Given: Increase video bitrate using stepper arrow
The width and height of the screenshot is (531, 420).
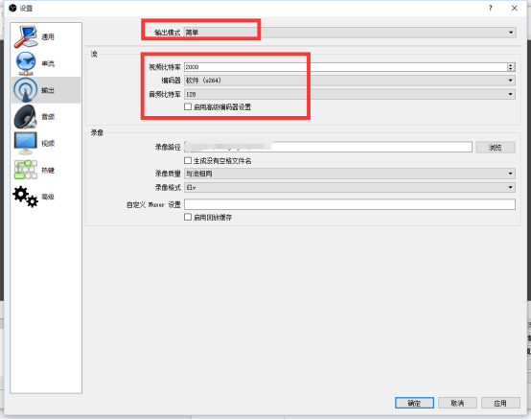Looking at the screenshot, I should click(x=511, y=65).
